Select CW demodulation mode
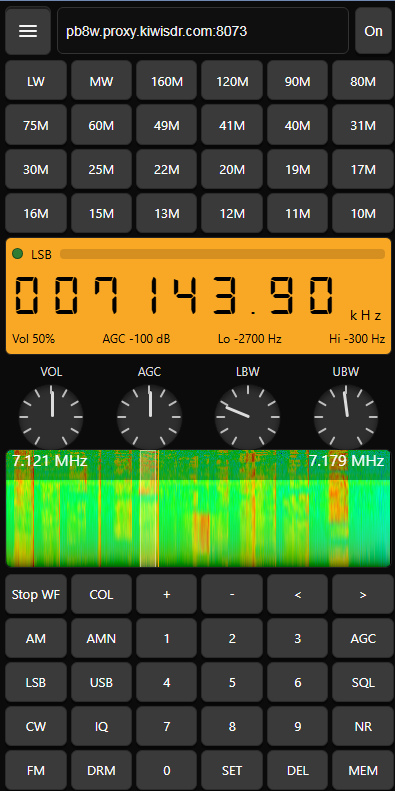The height and width of the screenshot is (791, 395). pyautogui.click(x=36, y=726)
